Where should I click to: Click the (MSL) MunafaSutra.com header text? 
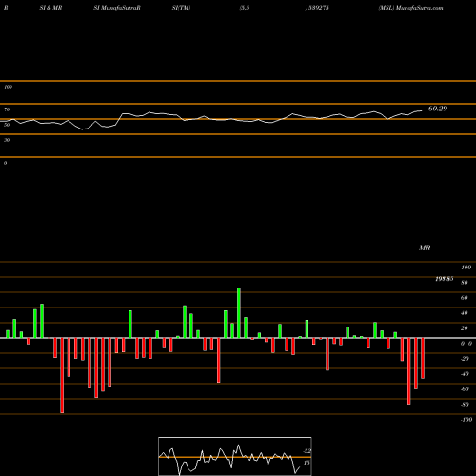point(410,8)
